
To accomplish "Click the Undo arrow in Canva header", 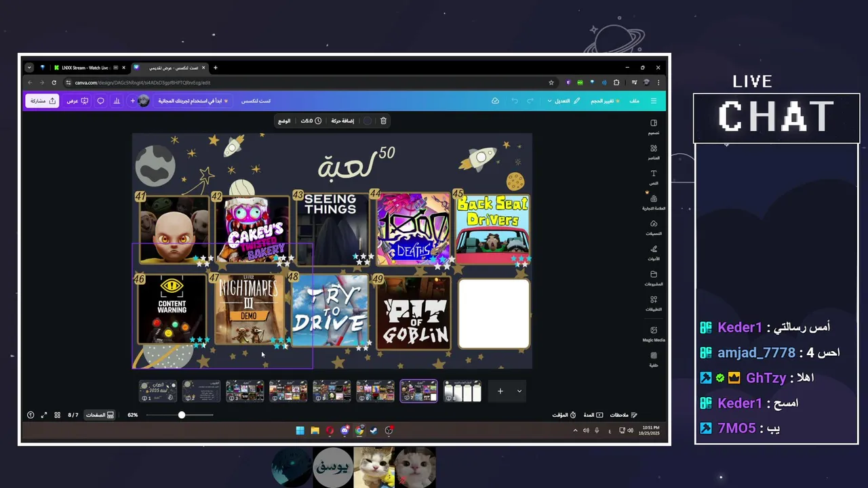I will coord(515,101).
